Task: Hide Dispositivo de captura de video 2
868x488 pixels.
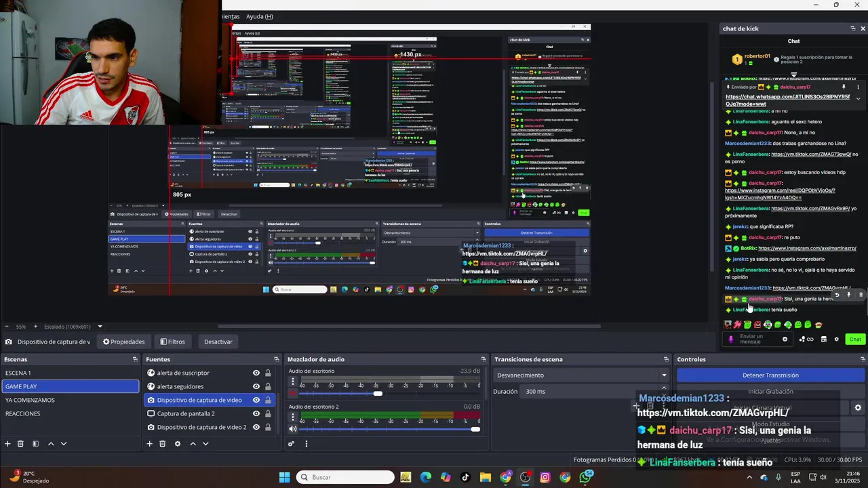Action: click(x=256, y=427)
